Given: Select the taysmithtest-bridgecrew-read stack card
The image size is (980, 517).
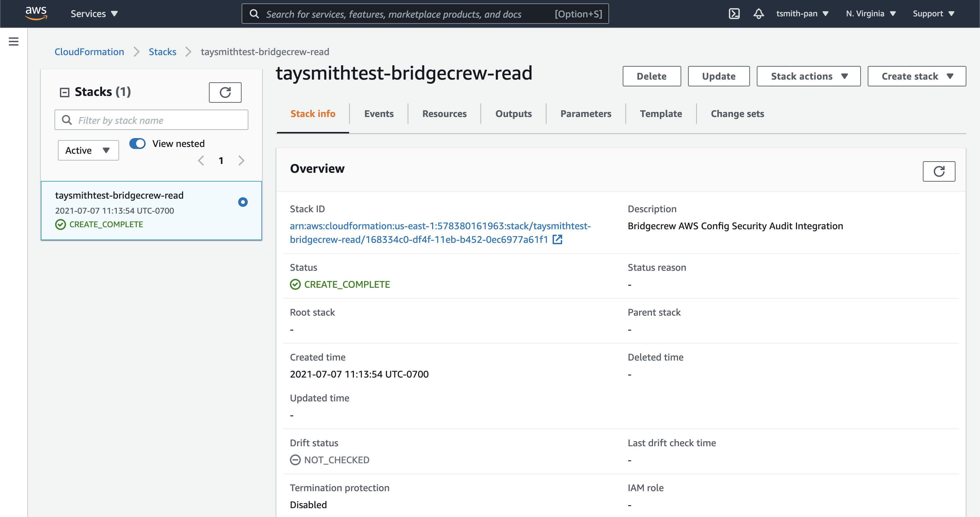Looking at the screenshot, I should click(151, 210).
